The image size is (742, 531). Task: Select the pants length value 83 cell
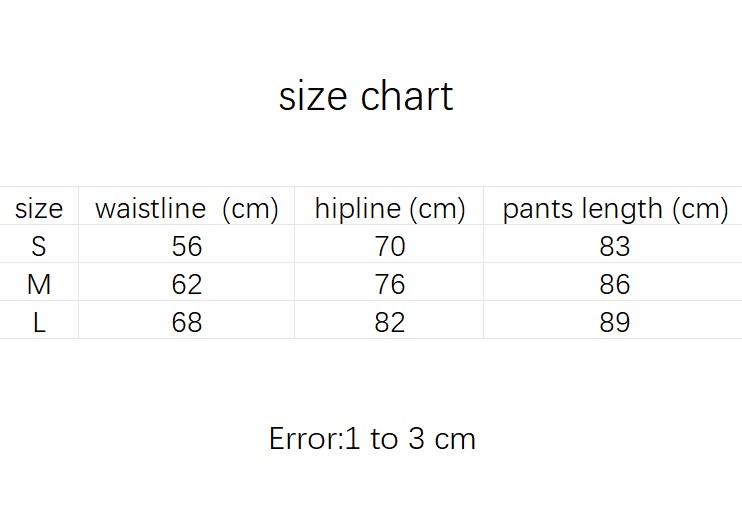(x=613, y=244)
